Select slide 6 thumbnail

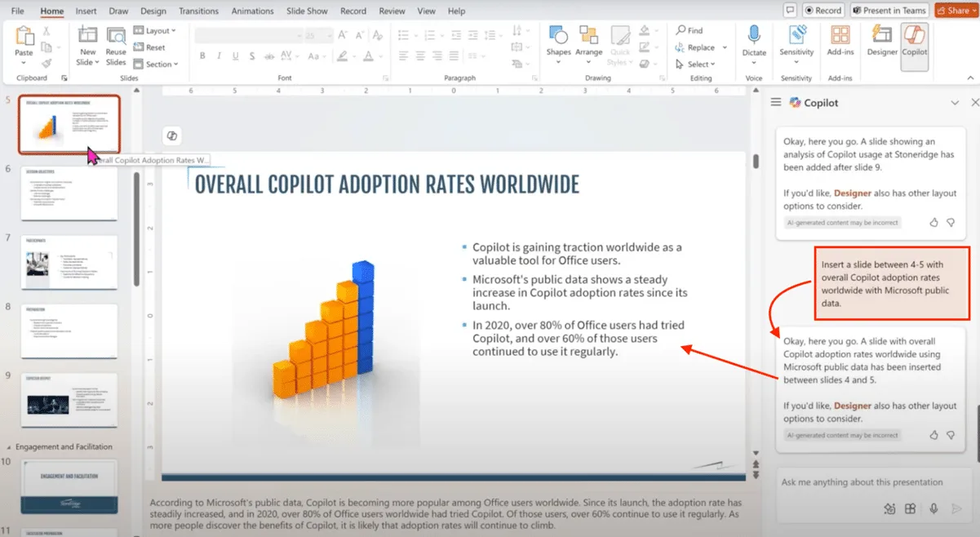click(69, 193)
